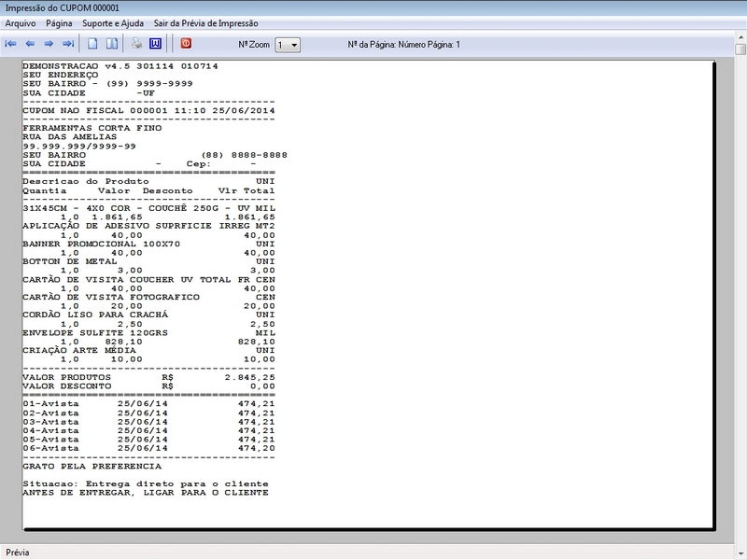
Task: Open the Página menu
Action: coord(59,22)
